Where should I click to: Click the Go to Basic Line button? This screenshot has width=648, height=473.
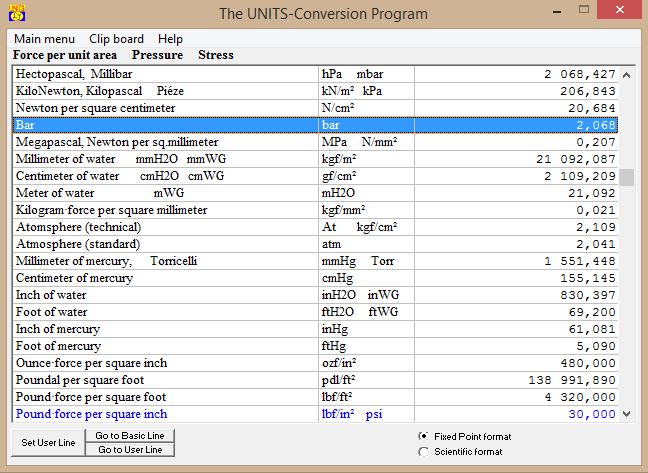click(x=130, y=435)
